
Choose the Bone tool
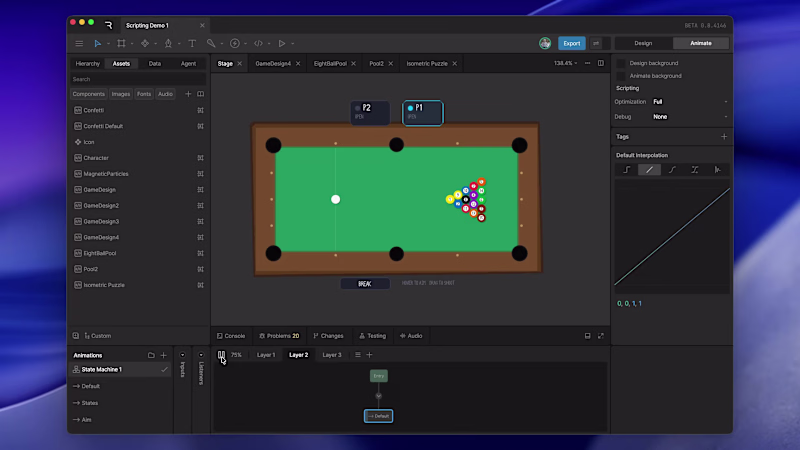pos(211,43)
